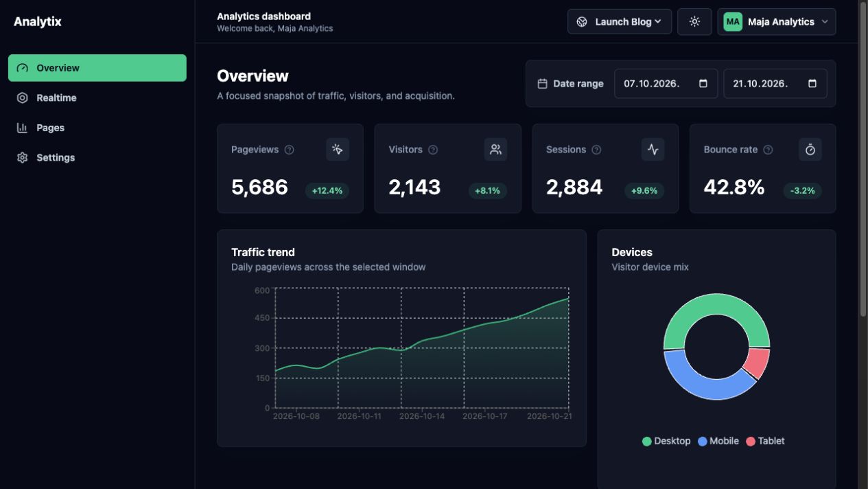Expand the account menu chevron
This screenshot has height=489, width=868.
pyautogui.click(x=825, y=21)
